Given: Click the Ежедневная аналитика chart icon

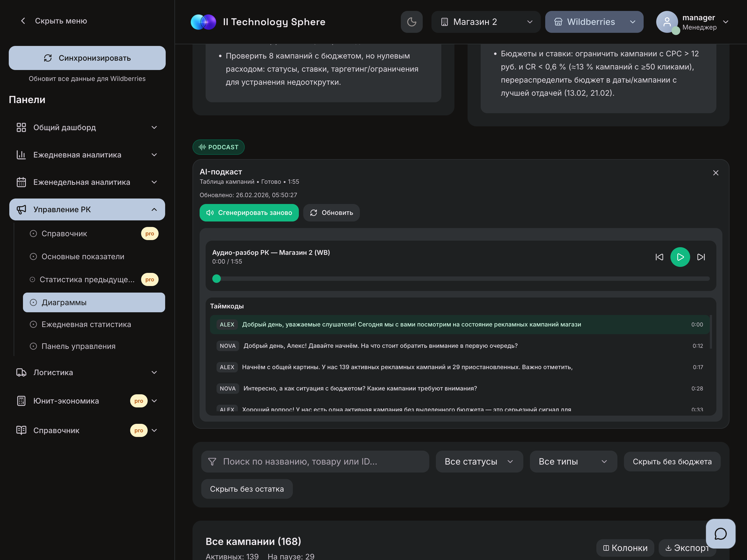Looking at the screenshot, I should [21, 155].
